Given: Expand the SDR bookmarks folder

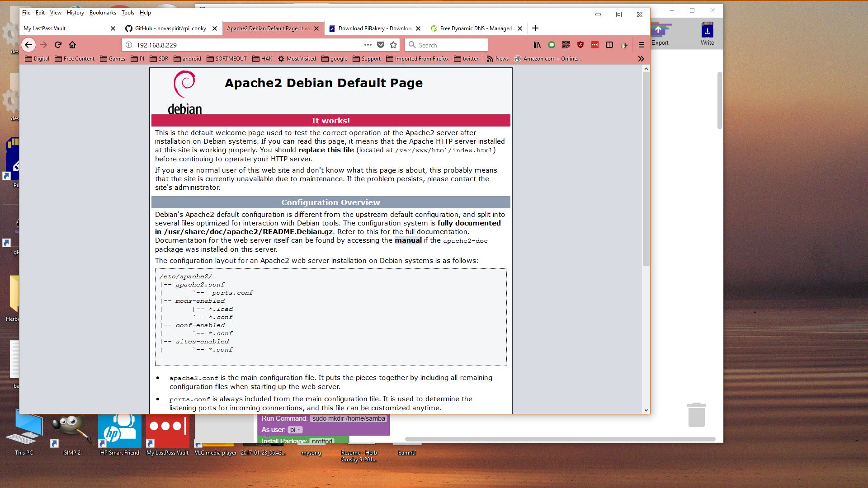Looking at the screenshot, I should click(x=159, y=59).
